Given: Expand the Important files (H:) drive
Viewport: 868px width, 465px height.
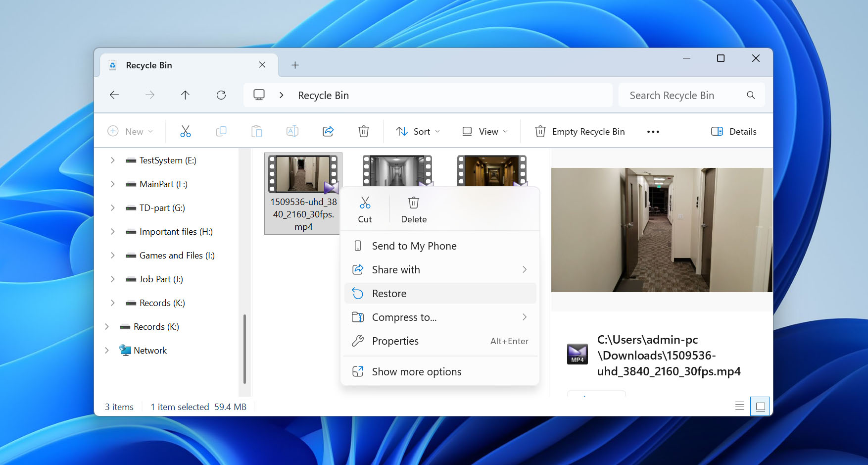Looking at the screenshot, I should tap(113, 232).
